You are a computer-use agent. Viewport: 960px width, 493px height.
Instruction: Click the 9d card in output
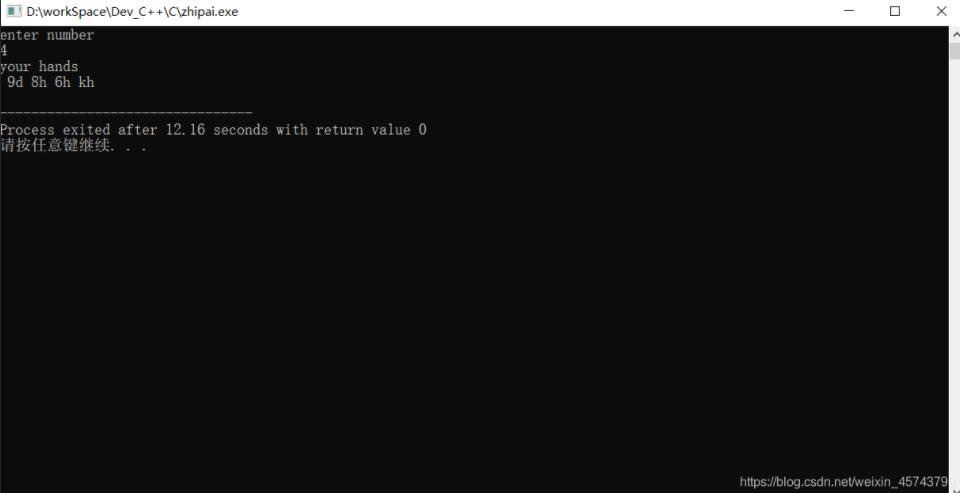pos(15,82)
